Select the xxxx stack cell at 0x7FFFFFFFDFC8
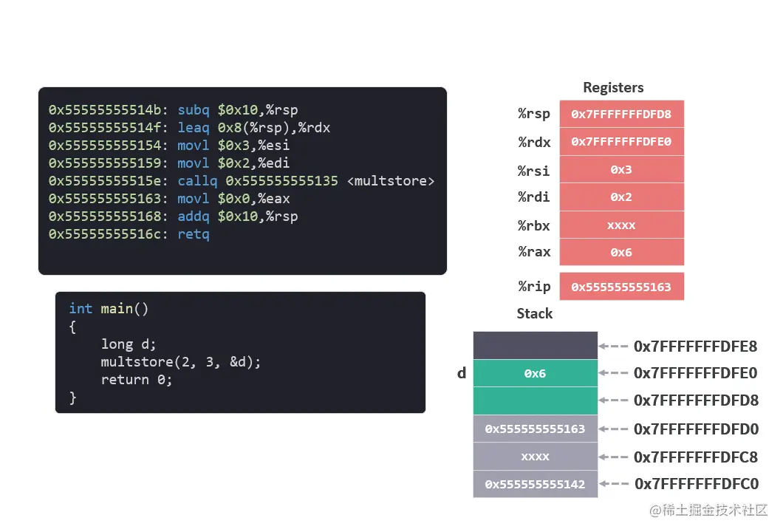This screenshot has height=532, width=783. 535,456
